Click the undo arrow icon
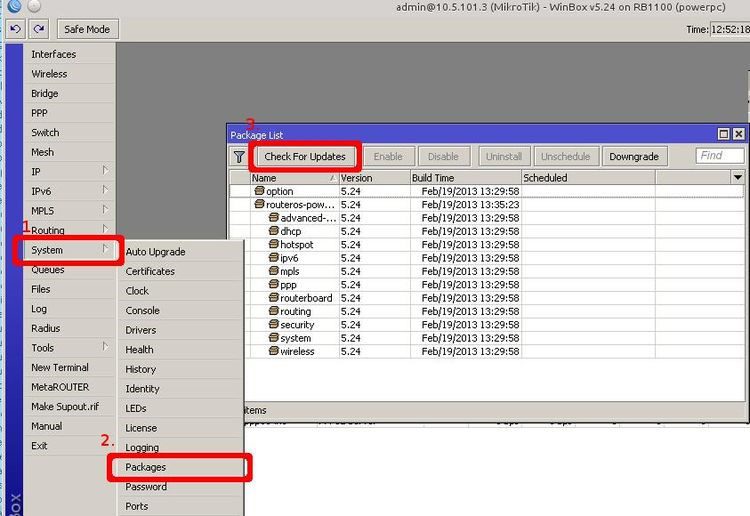The width and height of the screenshot is (750, 516). click(15, 29)
